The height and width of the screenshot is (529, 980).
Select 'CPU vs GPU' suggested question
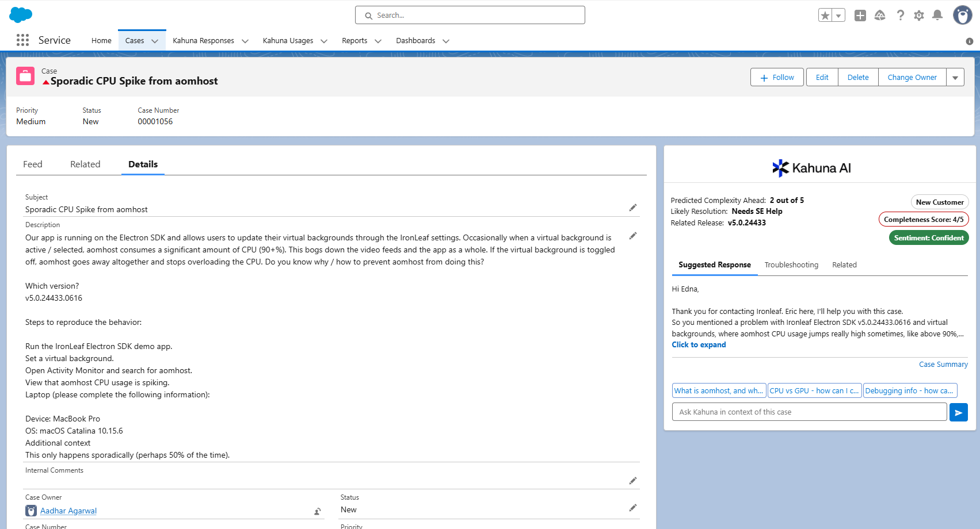click(x=814, y=390)
